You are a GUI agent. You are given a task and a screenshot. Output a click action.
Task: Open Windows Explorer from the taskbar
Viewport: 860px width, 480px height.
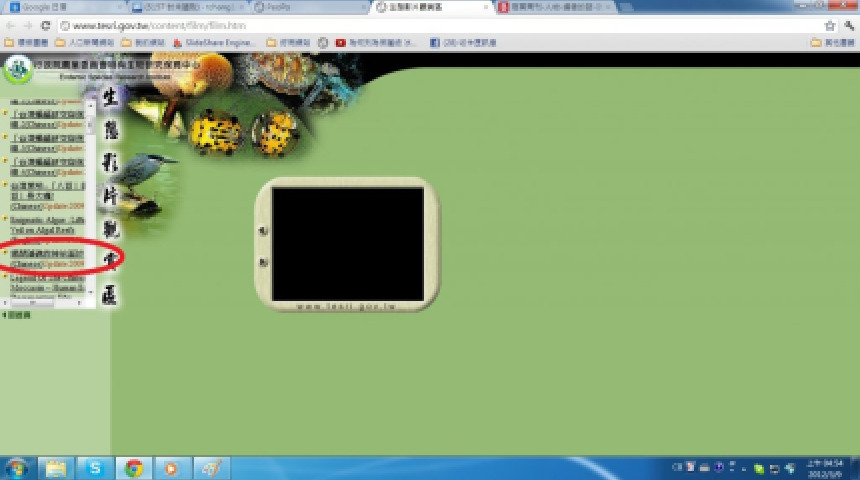(55, 468)
